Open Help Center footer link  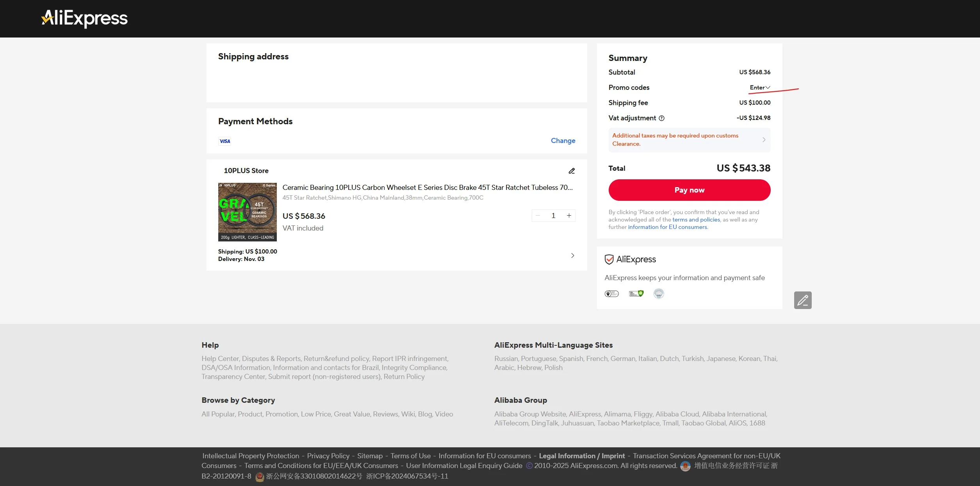pyautogui.click(x=220, y=359)
